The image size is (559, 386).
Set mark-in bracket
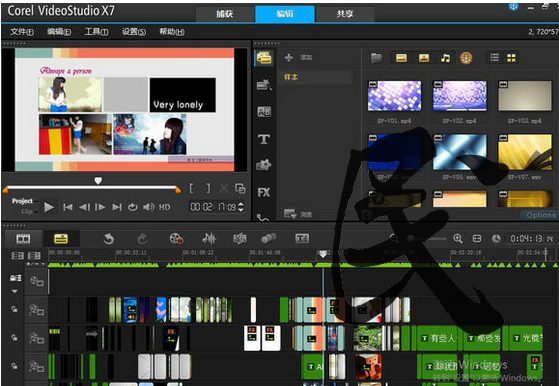[x=191, y=188]
